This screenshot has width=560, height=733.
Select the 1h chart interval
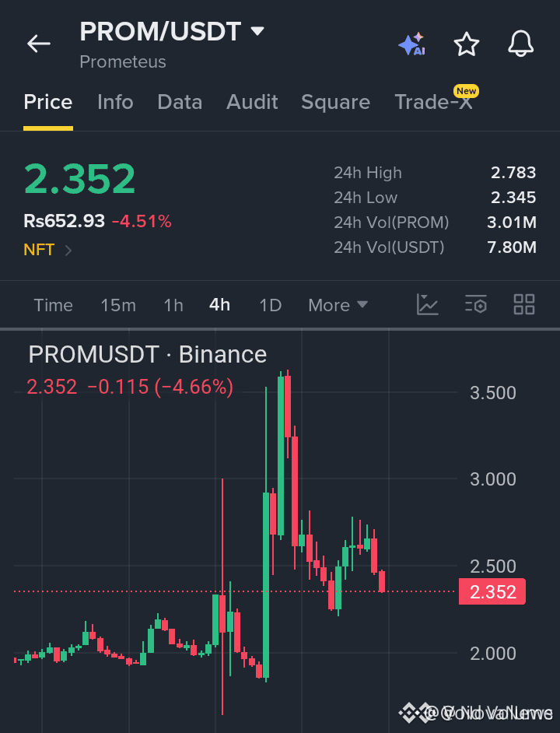point(173,305)
